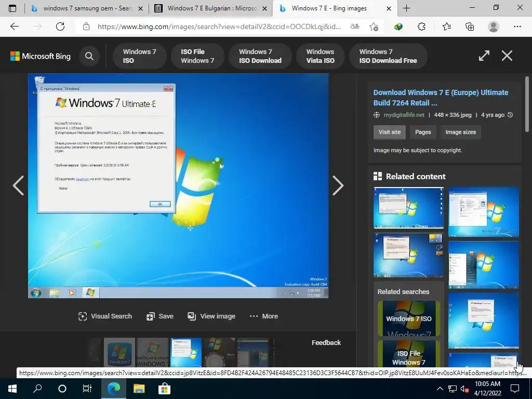Open the notification center icon
Screen dimensions: 532x399
point(515,388)
